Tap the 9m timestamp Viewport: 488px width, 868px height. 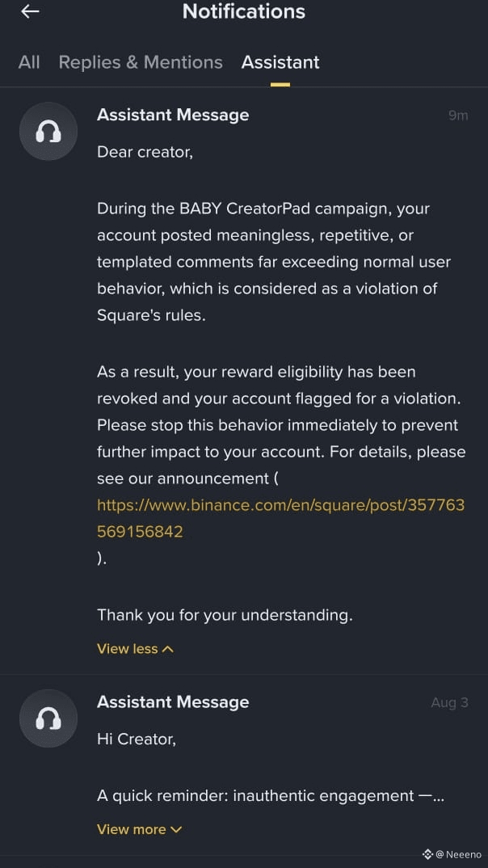[x=458, y=115]
